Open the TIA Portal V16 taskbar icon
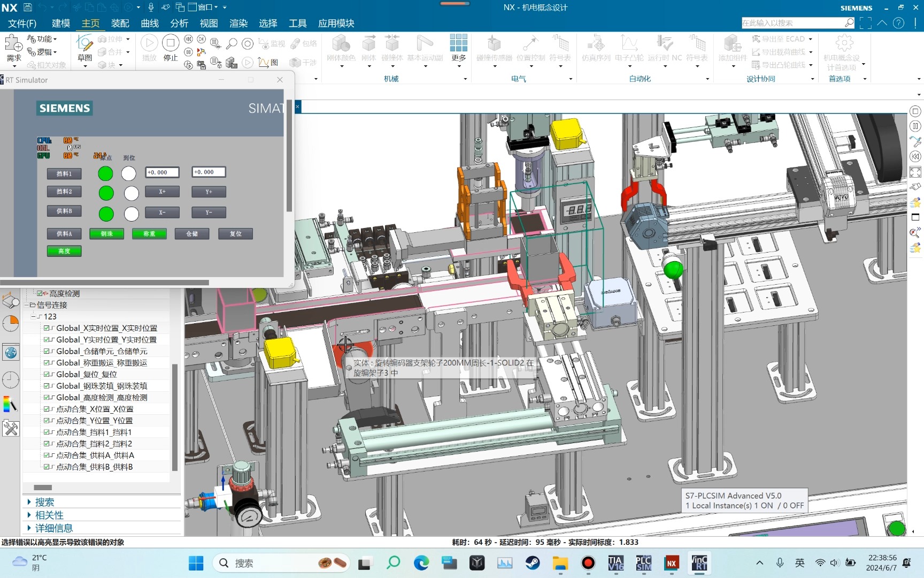The width and height of the screenshot is (924, 578). point(615,562)
